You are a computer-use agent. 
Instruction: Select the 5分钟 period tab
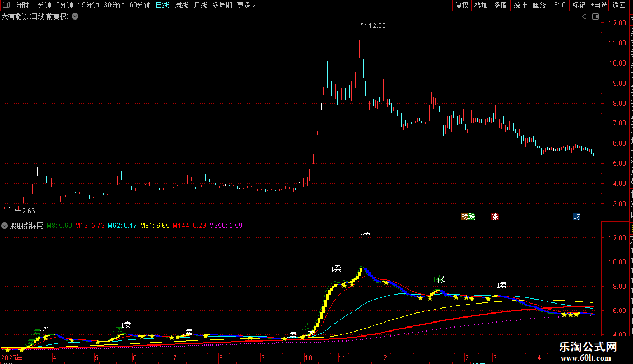[64, 5]
